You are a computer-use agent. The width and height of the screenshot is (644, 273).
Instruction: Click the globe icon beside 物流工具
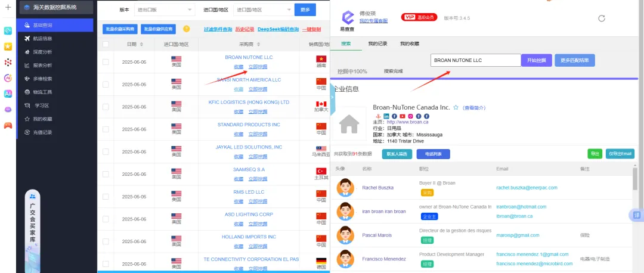click(x=27, y=92)
